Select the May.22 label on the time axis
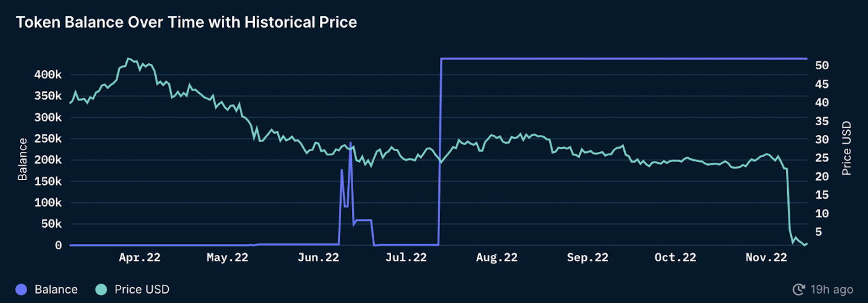This screenshot has width=868, height=303. coord(227,258)
